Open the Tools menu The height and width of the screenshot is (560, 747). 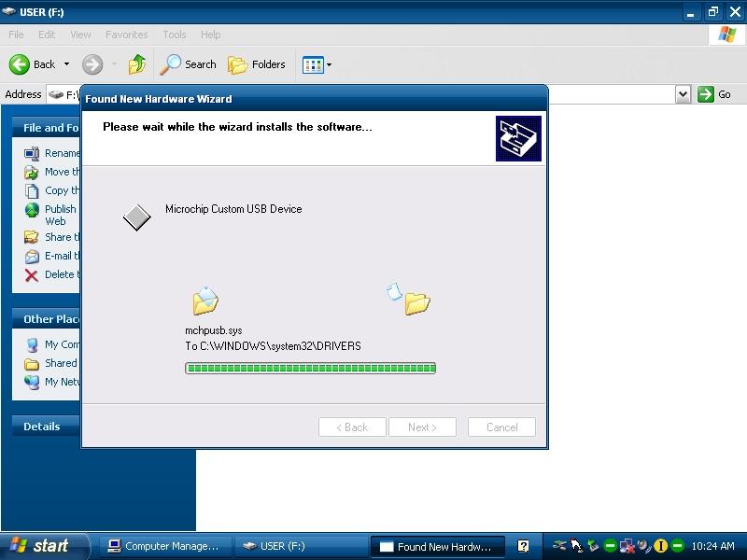tap(175, 35)
